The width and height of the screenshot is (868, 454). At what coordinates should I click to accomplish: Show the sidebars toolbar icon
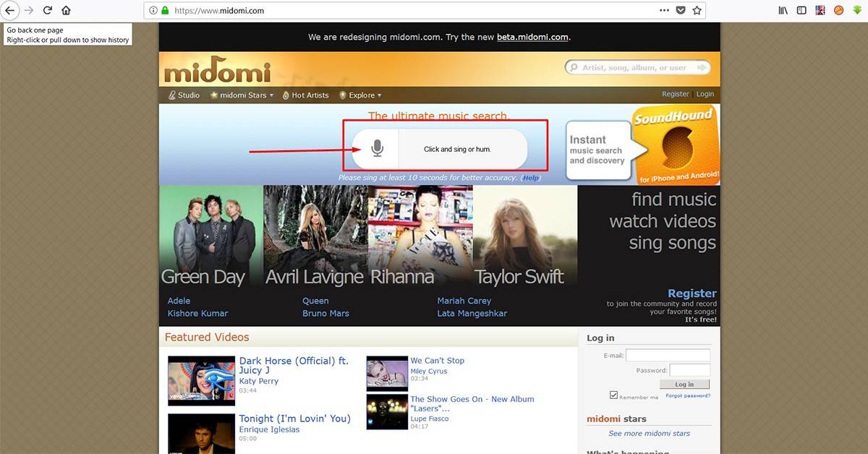pos(801,10)
